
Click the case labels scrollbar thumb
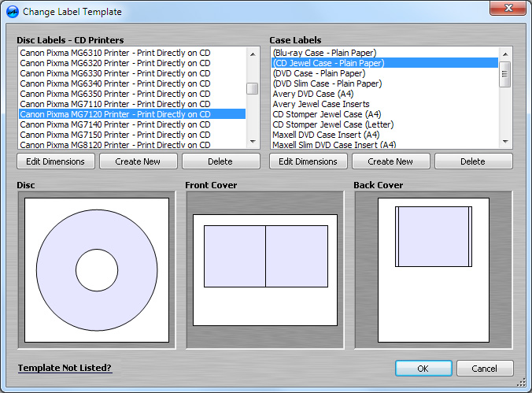click(505, 74)
